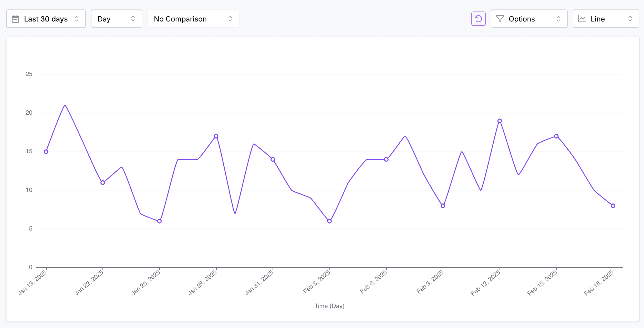644x328 pixels.
Task: Click the Feb 12, 2025 peak data point
Action: point(500,121)
